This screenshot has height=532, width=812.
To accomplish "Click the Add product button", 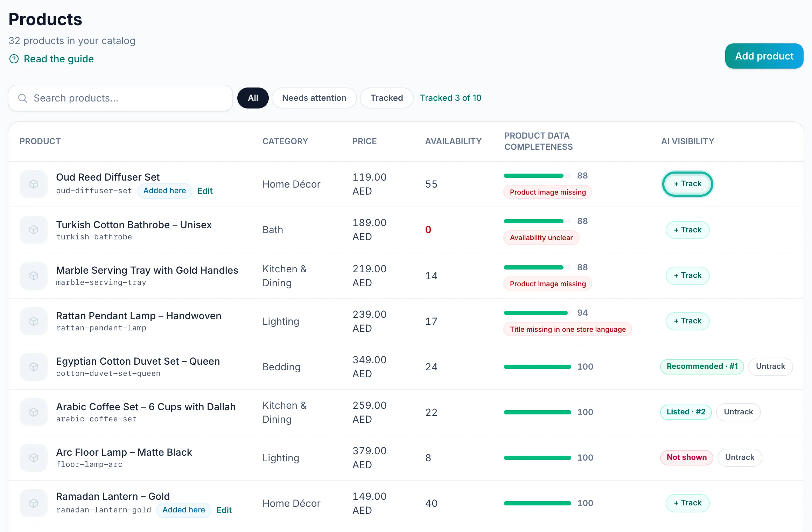I will coord(764,56).
